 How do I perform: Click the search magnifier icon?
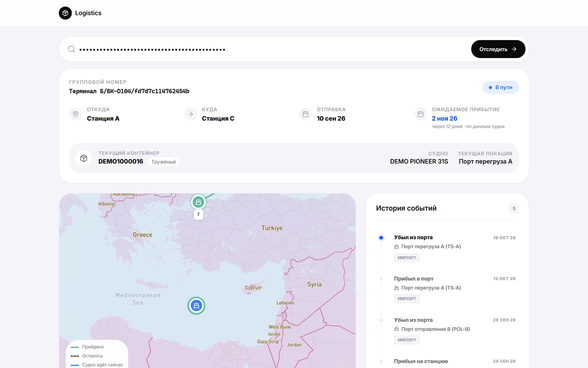coord(71,49)
